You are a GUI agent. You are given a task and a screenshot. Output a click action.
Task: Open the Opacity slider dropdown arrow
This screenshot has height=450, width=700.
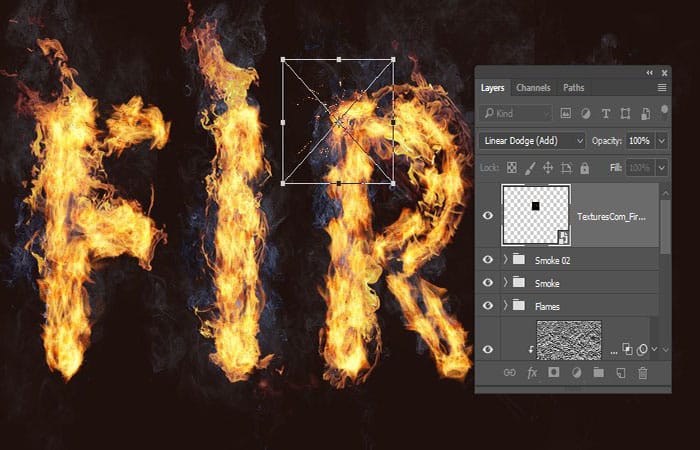click(662, 141)
